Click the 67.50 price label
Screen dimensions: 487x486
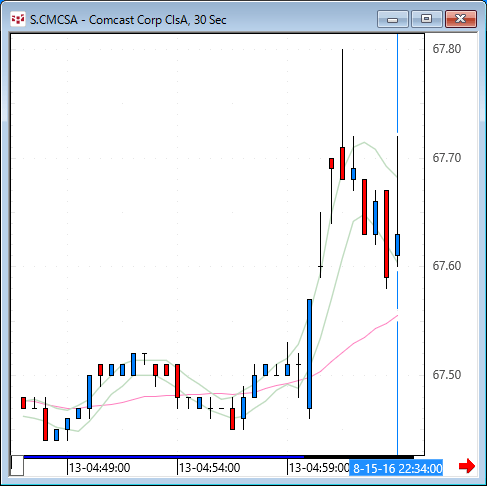click(446, 375)
